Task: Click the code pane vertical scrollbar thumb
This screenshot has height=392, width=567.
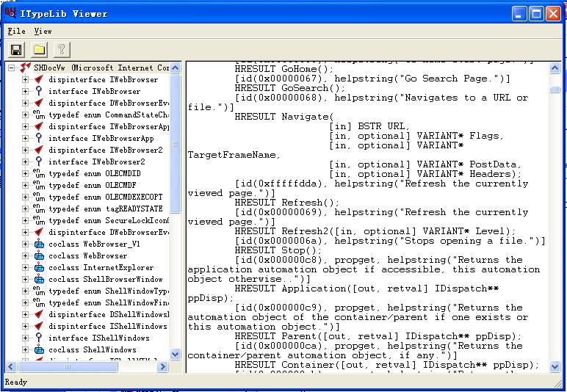Action: click(x=555, y=90)
